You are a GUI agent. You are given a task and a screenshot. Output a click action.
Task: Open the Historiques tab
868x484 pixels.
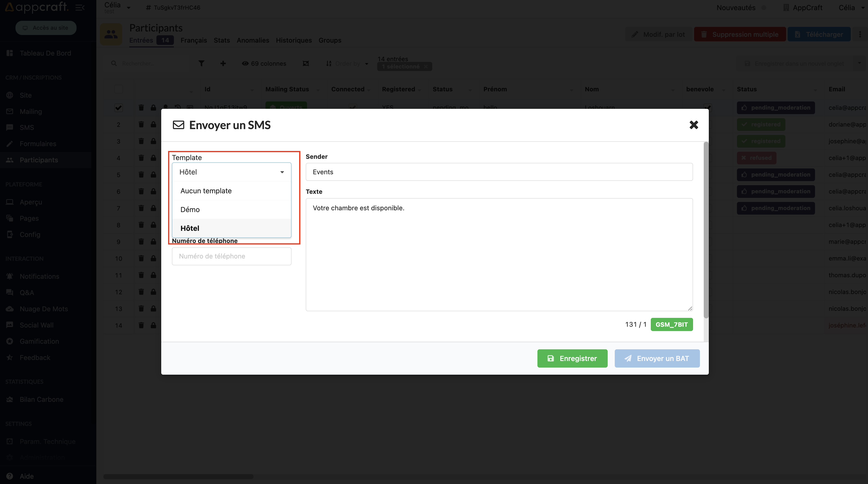pos(294,40)
